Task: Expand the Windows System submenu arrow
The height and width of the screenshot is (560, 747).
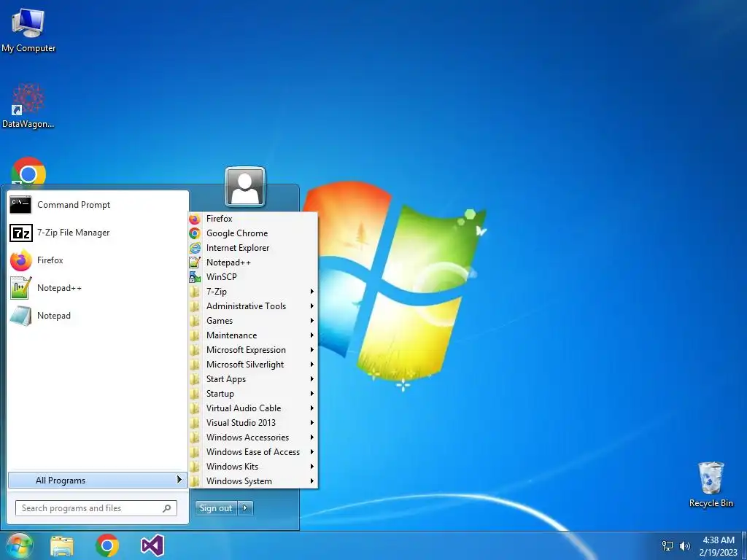Action: click(x=312, y=481)
